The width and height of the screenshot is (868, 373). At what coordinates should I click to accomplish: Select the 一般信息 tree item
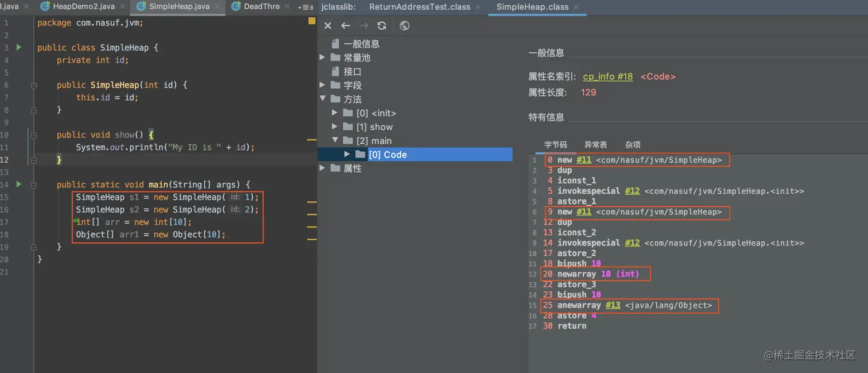[x=362, y=44]
